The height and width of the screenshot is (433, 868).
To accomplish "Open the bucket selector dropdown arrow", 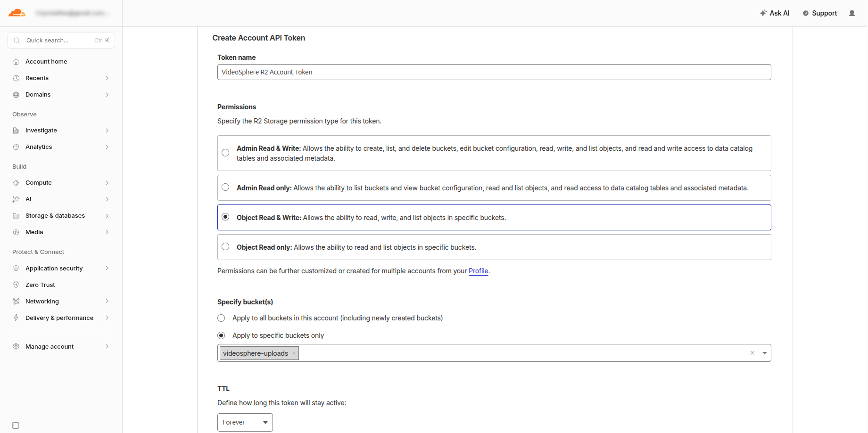I will 765,353.
